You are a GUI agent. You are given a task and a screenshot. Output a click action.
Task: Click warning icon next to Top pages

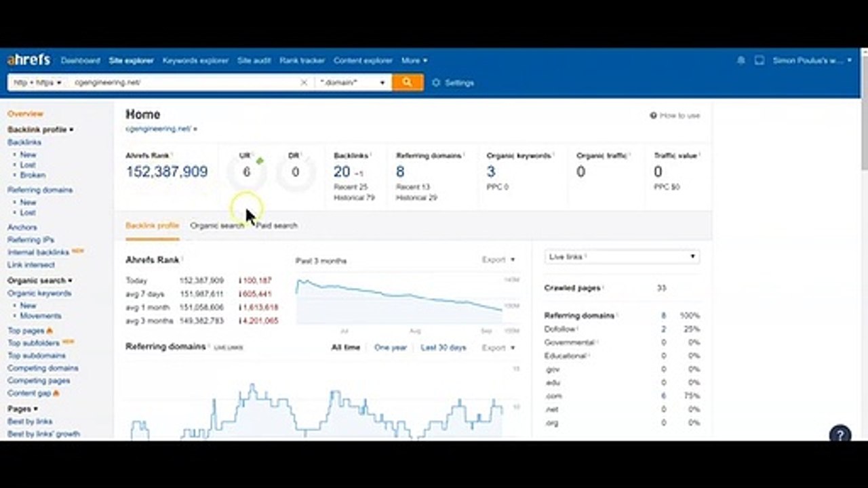pos(50,331)
